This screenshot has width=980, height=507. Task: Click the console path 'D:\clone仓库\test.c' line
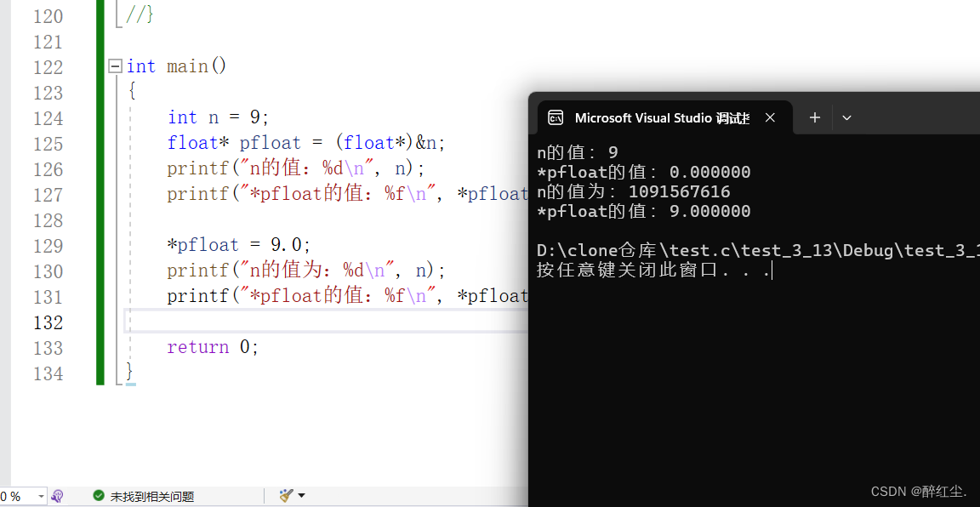click(758, 251)
